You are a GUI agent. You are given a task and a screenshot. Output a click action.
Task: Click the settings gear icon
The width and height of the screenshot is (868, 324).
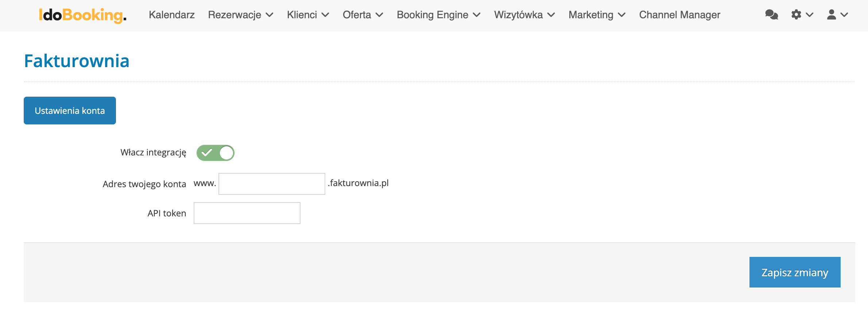click(796, 15)
